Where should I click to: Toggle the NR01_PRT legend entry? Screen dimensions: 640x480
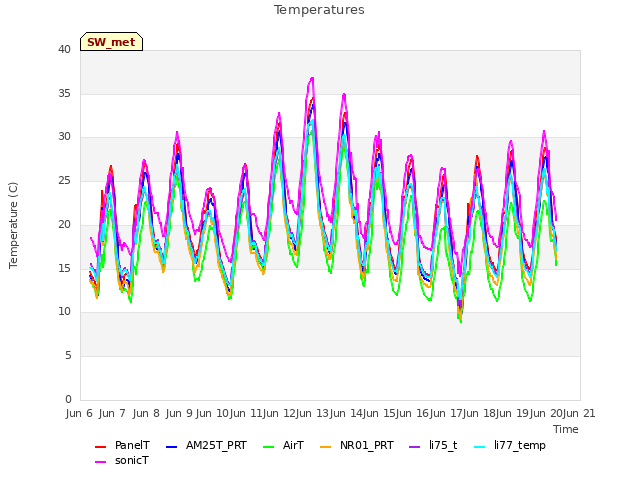click(357, 445)
